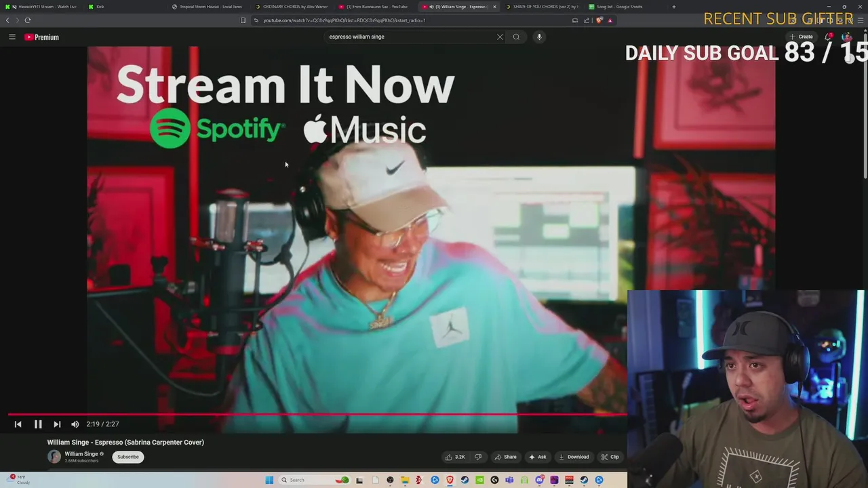Open the Brave Shields lion icon
Screen dimensions: 868x488
599,20
